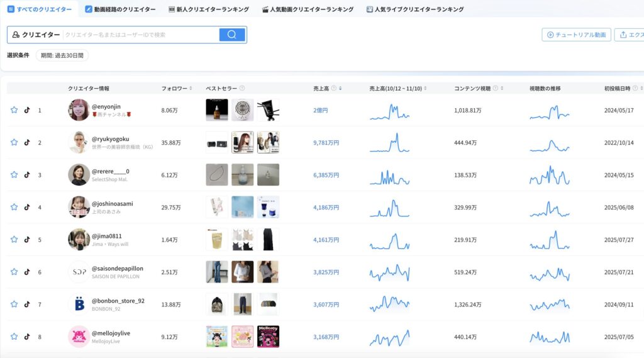Click TikTok icon in @rerere____0 row
This screenshot has width=644, height=358.
[x=27, y=175]
